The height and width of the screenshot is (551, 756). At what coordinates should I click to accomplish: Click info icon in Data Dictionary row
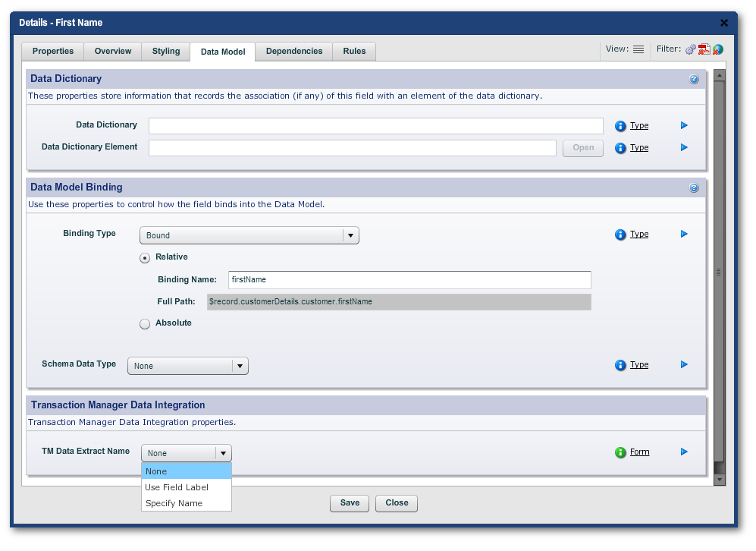(x=620, y=126)
